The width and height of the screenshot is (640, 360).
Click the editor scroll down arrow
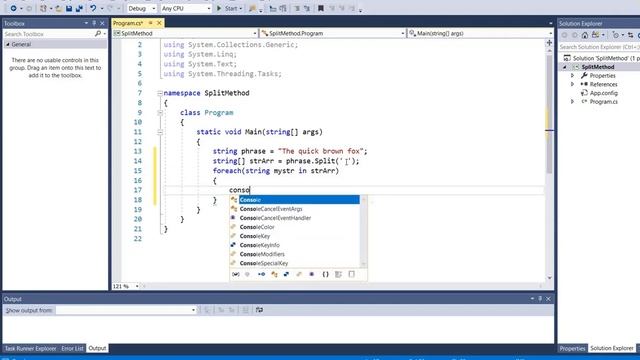(549, 278)
